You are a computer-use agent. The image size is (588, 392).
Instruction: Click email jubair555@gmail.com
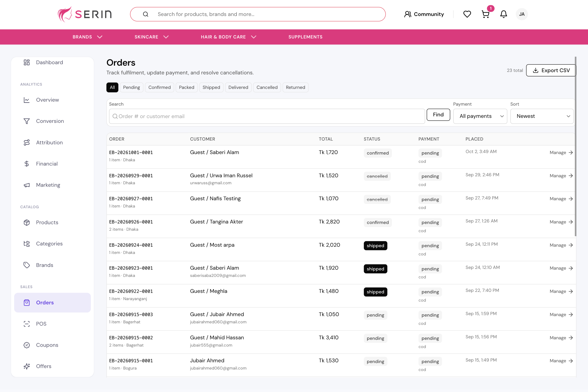[x=211, y=345]
